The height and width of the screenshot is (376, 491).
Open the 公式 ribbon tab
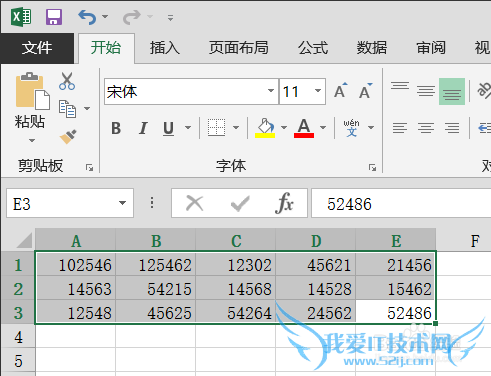(x=313, y=48)
